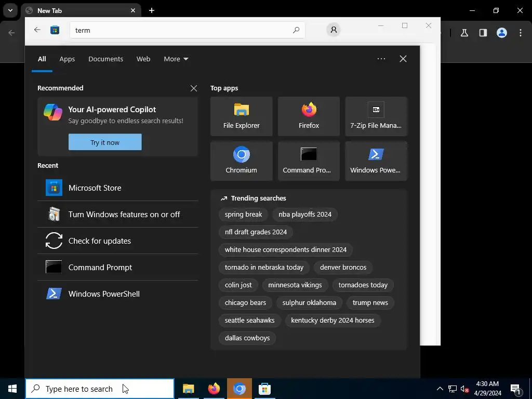
Task: Open Microsoft Store user profile icon
Action: [x=334, y=30]
